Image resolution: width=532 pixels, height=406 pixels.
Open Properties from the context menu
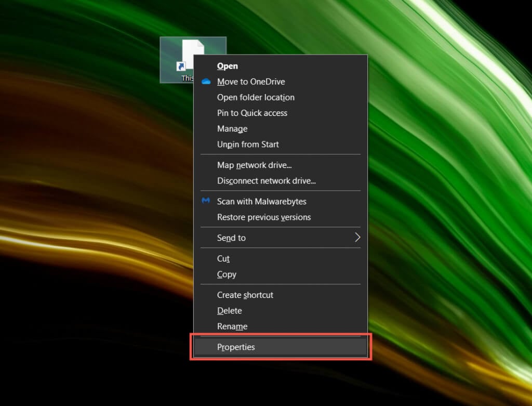tap(236, 347)
